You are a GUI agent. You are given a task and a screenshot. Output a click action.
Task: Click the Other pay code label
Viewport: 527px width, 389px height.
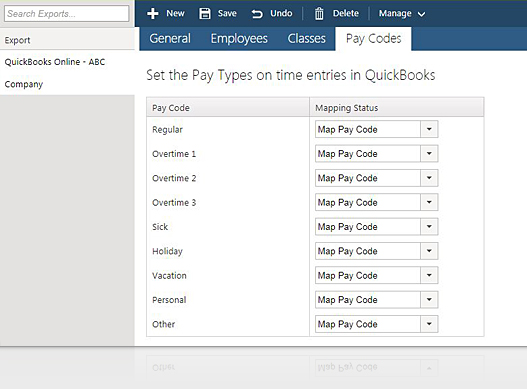163,324
